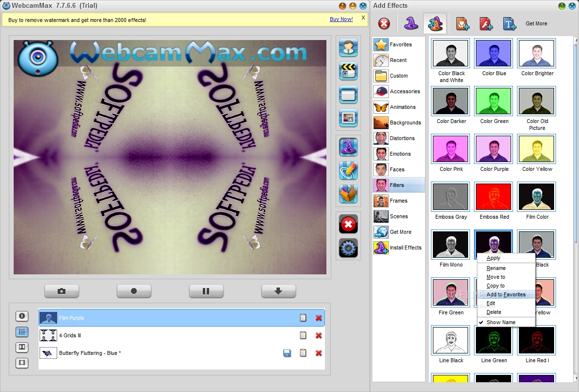Click the add flash effect icon

pyautogui.click(x=486, y=23)
